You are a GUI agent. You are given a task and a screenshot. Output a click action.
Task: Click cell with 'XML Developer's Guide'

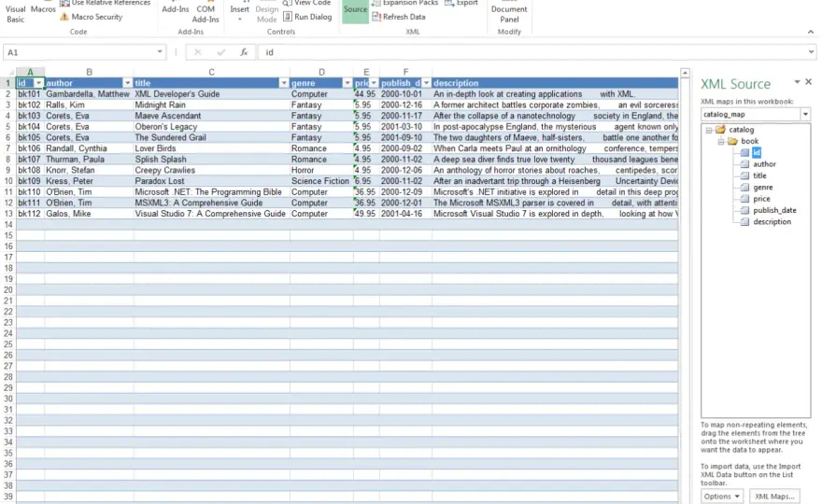click(211, 93)
